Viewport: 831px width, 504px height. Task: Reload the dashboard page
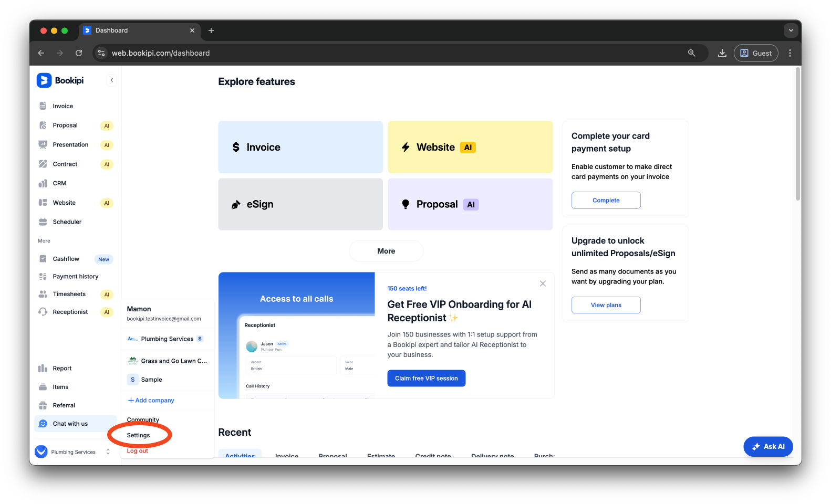click(x=79, y=53)
